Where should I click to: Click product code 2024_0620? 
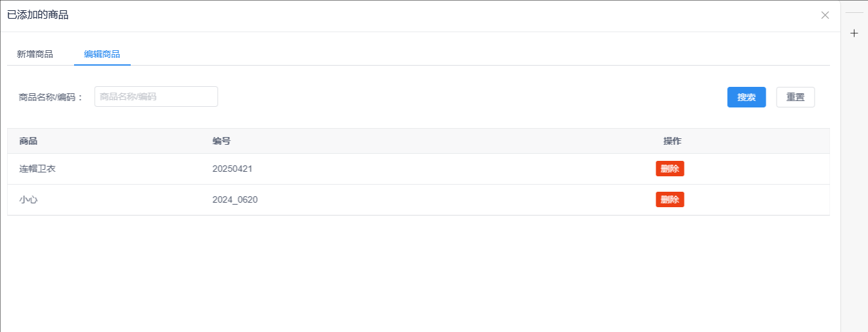(235, 199)
